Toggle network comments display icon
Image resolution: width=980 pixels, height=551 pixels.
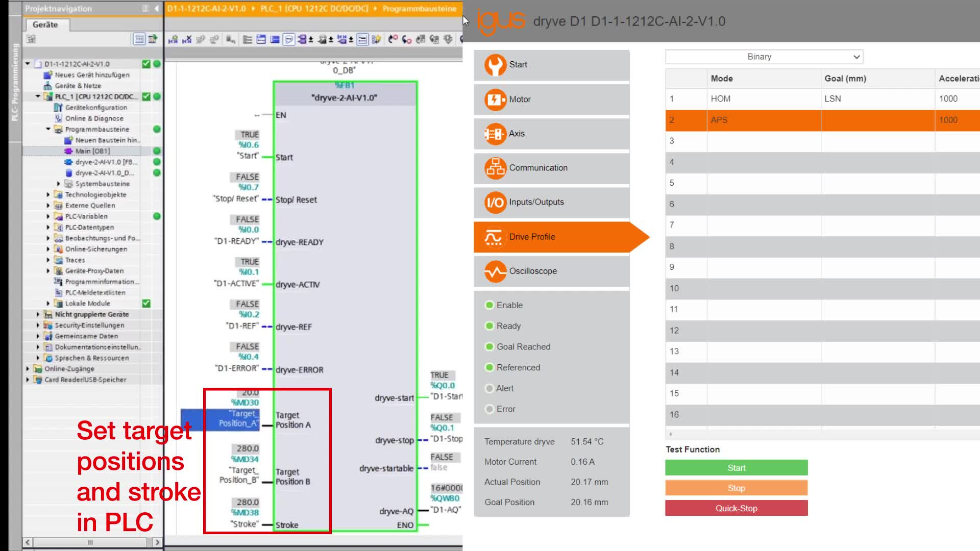coord(362,39)
